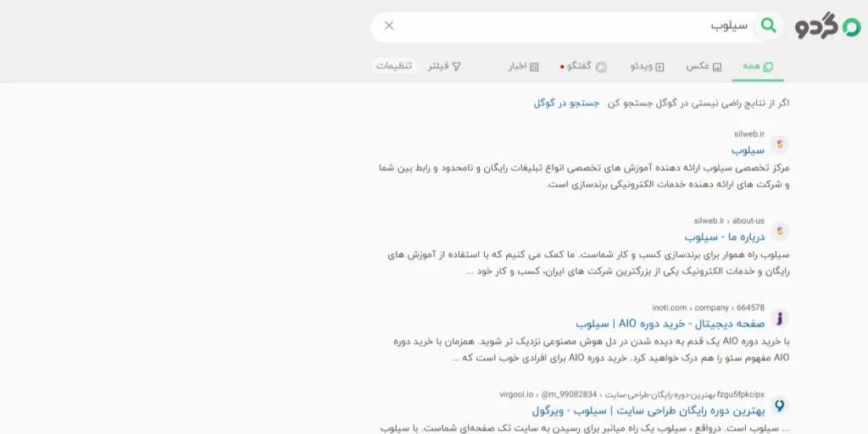This screenshot has width=868, height=434.
Task: Open the گفتگو tab
Action: click(583, 66)
